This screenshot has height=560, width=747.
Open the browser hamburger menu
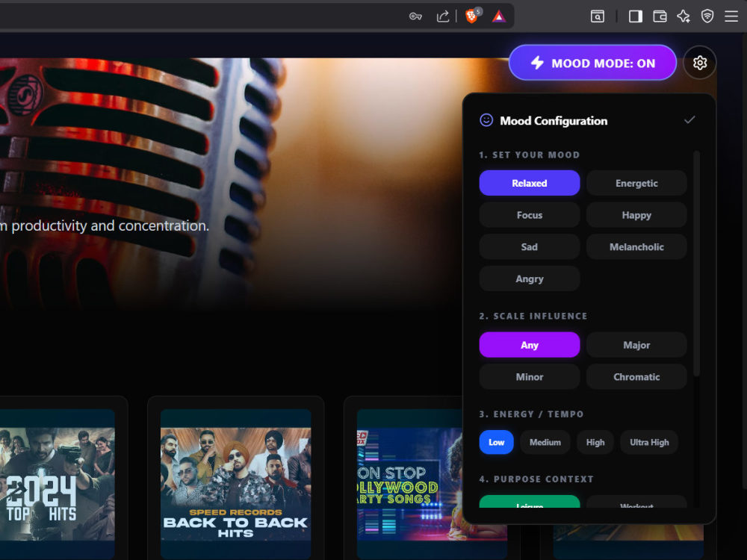pos(731,16)
